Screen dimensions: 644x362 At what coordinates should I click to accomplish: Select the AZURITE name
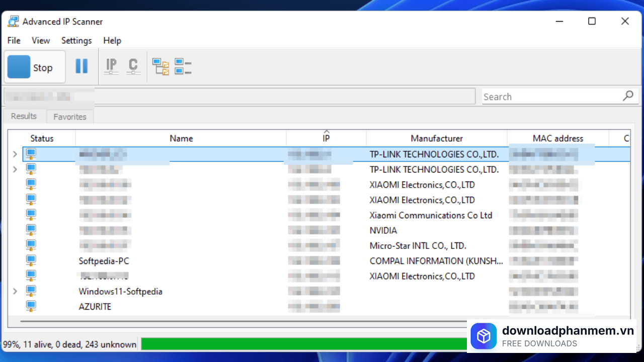click(95, 307)
